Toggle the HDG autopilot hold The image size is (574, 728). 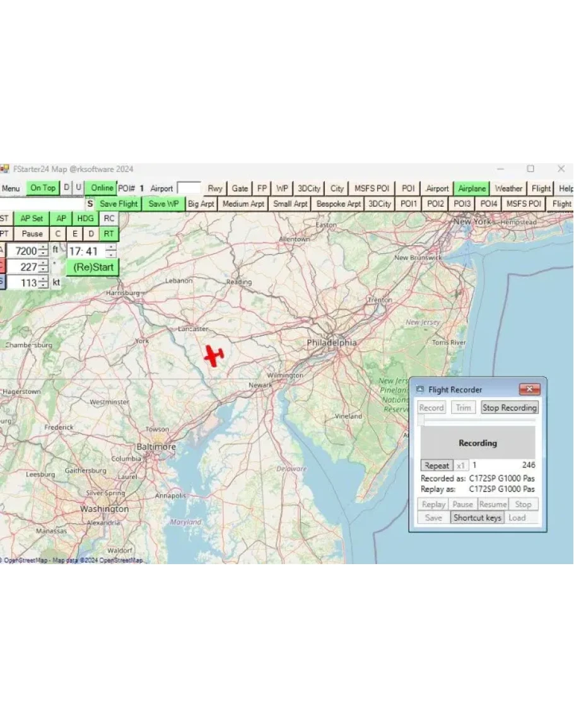point(85,218)
